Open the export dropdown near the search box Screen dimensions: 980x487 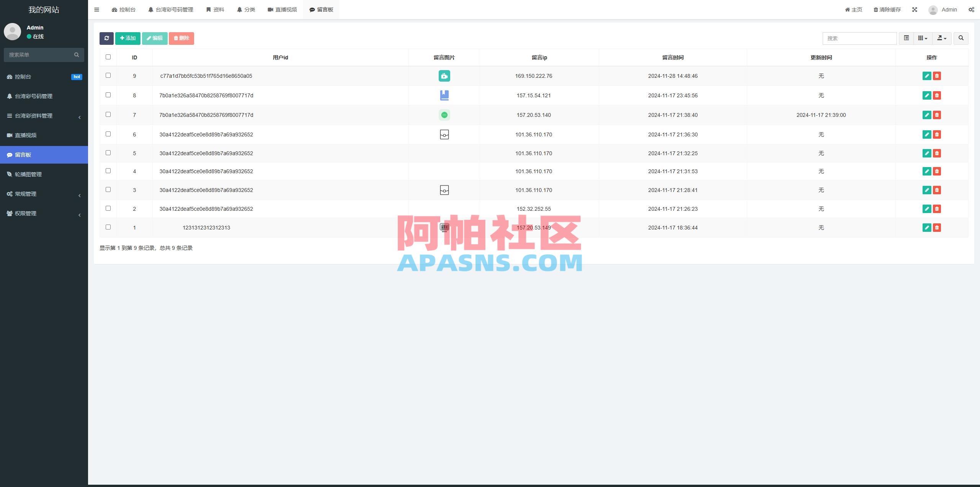pyautogui.click(x=941, y=38)
